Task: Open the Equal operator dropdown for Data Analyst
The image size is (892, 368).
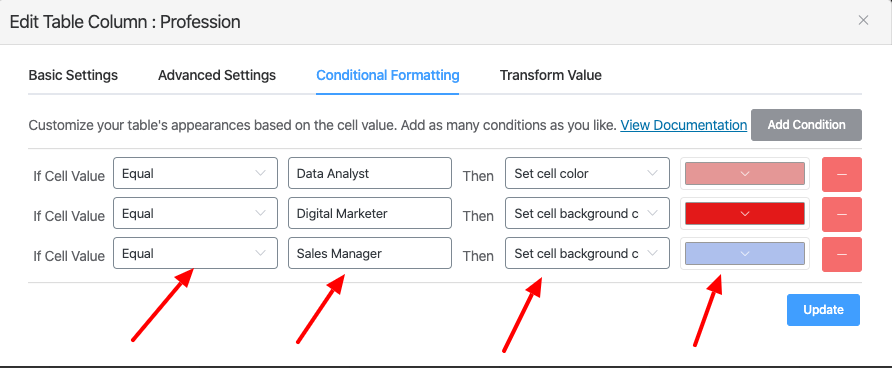Action: [195, 173]
